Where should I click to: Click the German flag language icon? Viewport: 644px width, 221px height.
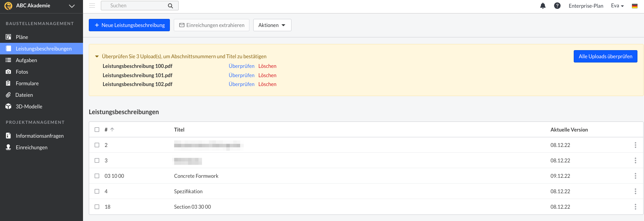point(635,6)
